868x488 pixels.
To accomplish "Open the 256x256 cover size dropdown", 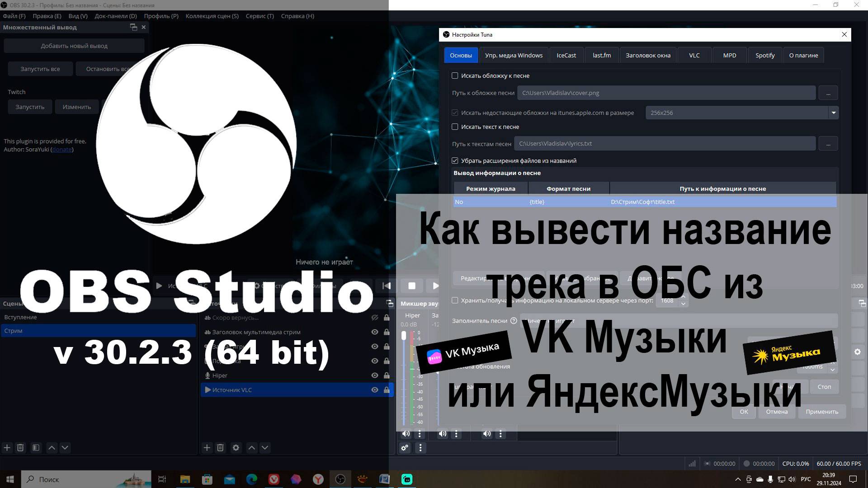I will 834,113.
